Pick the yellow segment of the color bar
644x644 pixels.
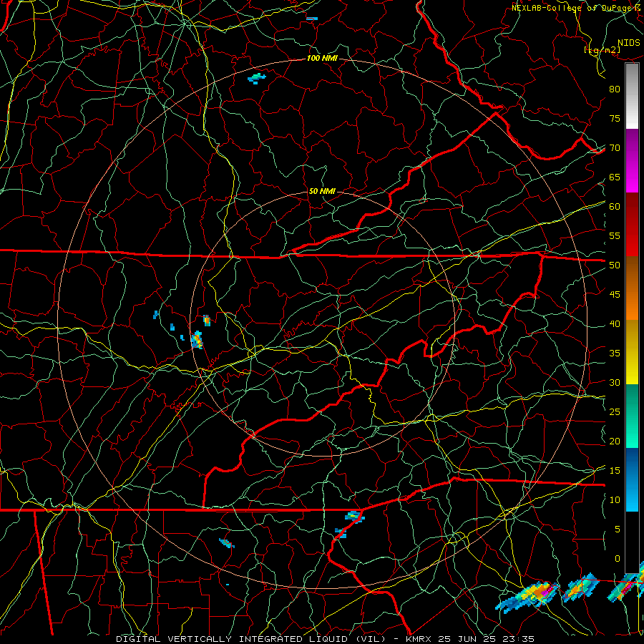(632, 352)
